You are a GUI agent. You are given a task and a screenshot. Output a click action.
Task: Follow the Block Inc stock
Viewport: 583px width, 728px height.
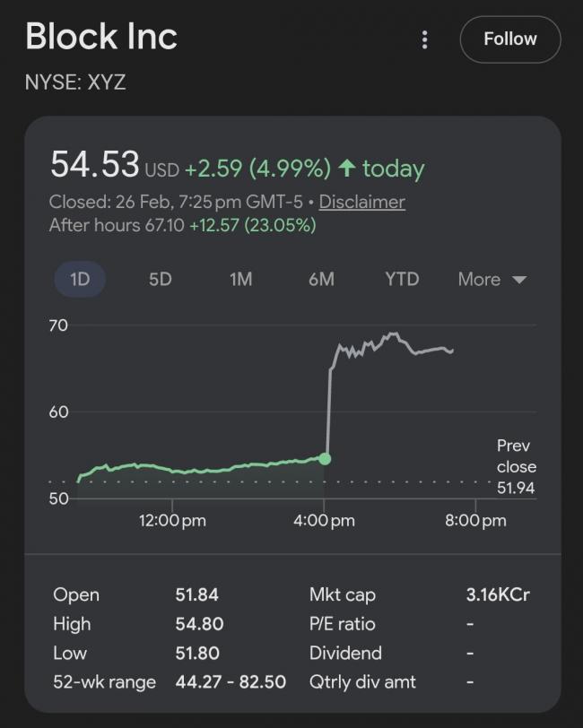point(509,39)
